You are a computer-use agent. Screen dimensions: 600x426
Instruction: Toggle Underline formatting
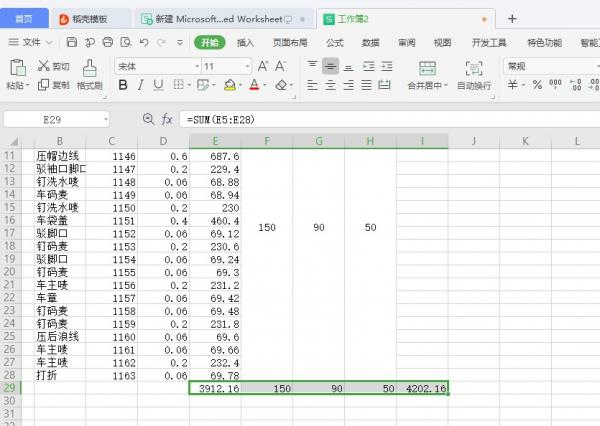(158, 85)
